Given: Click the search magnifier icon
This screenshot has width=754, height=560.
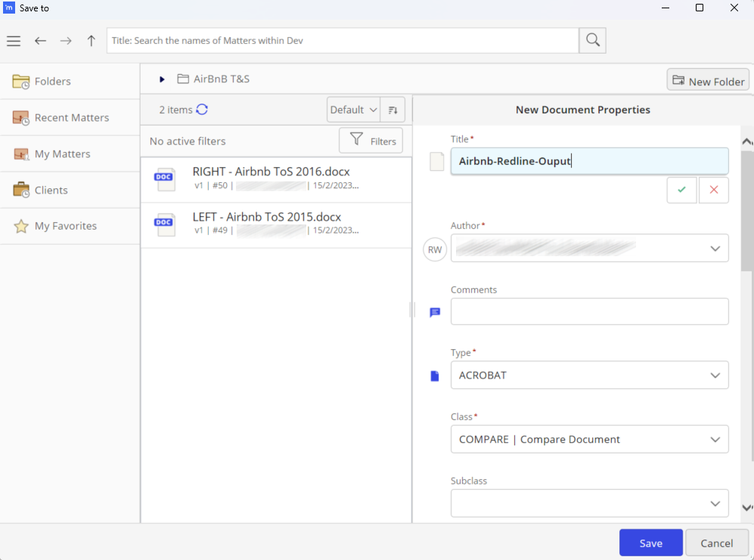Looking at the screenshot, I should click(x=592, y=40).
